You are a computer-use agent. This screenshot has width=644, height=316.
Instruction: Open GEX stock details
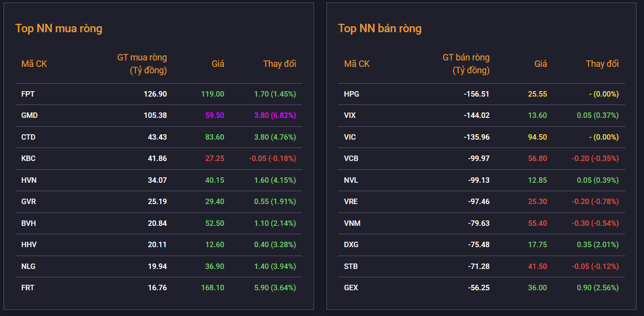tap(351, 288)
